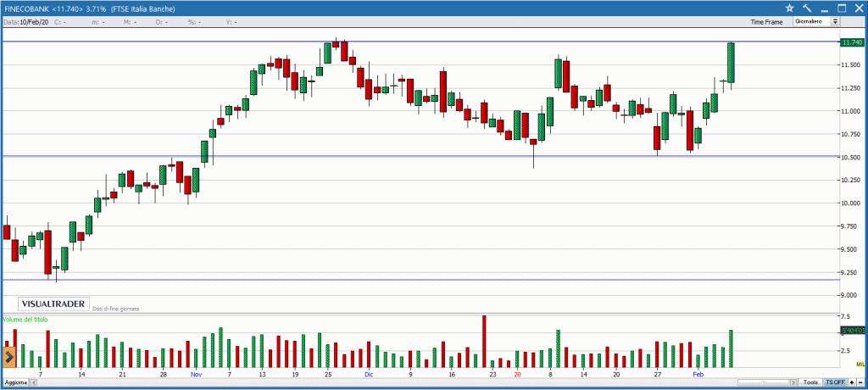Click the tallest red volume bar
The height and width of the screenshot is (390, 868).
click(484, 341)
